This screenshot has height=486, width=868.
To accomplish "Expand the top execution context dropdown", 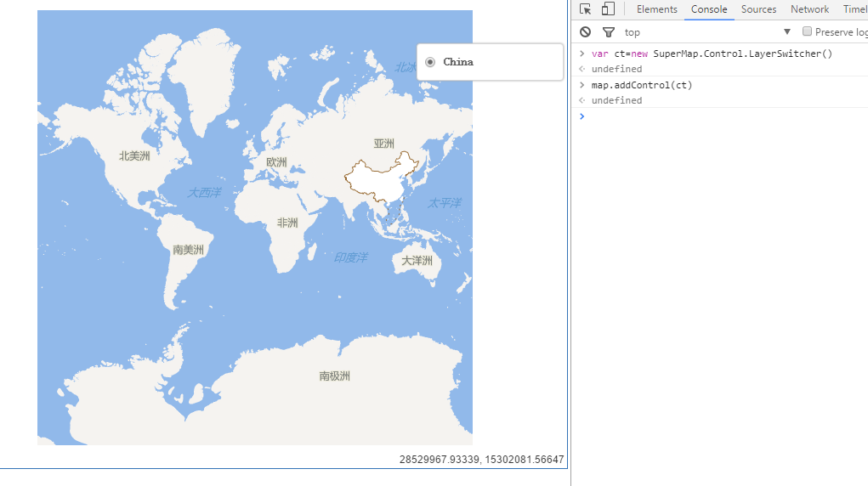I will point(786,32).
